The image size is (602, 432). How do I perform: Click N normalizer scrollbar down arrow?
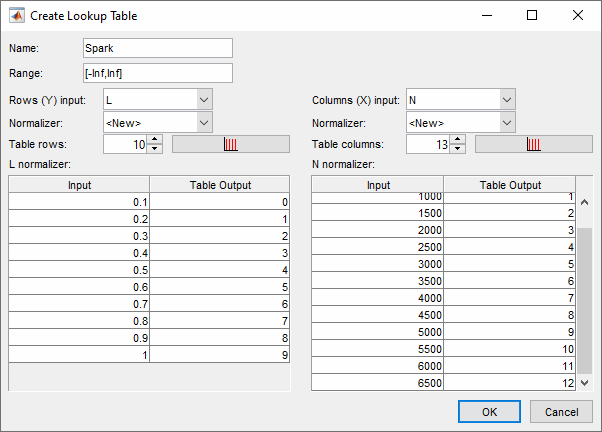click(x=584, y=382)
